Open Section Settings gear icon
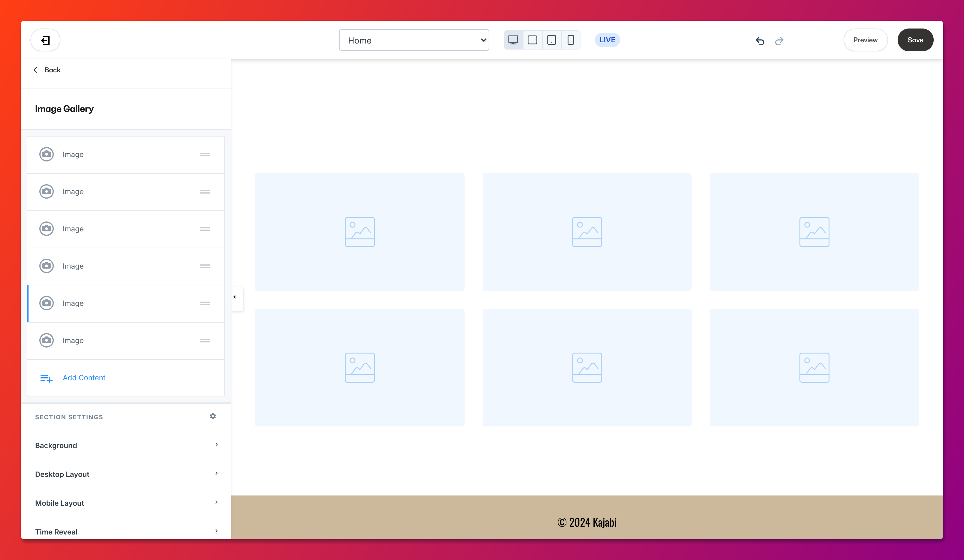Image resolution: width=964 pixels, height=560 pixels. click(x=213, y=416)
